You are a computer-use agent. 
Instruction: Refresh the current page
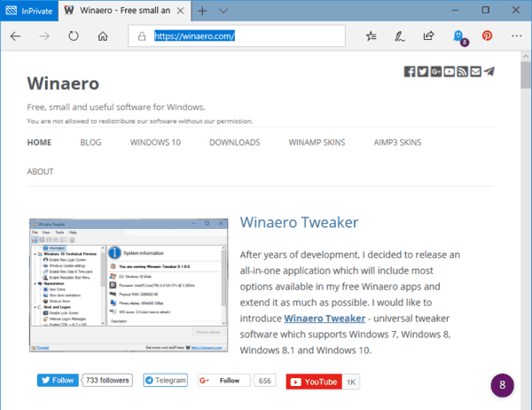74,35
